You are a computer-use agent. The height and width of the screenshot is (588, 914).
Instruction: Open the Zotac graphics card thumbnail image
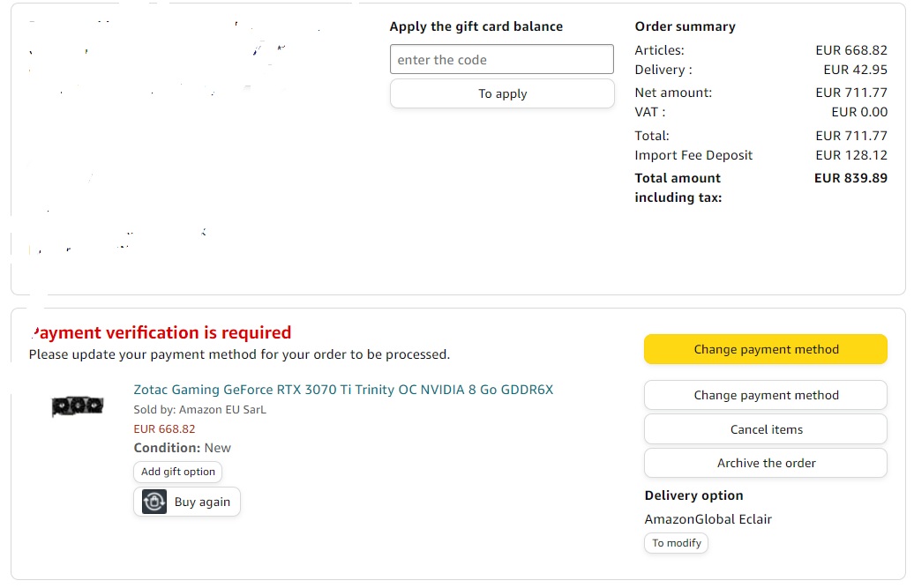[78, 406]
